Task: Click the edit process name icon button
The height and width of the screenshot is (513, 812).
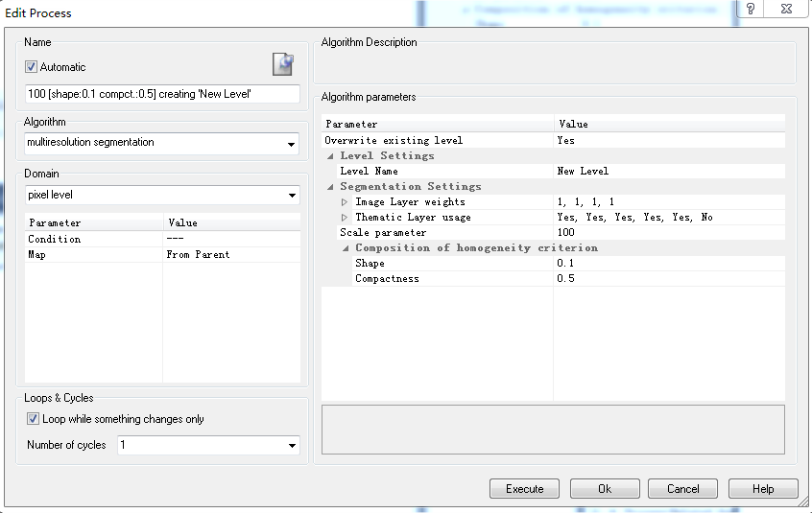Action: [283, 64]
